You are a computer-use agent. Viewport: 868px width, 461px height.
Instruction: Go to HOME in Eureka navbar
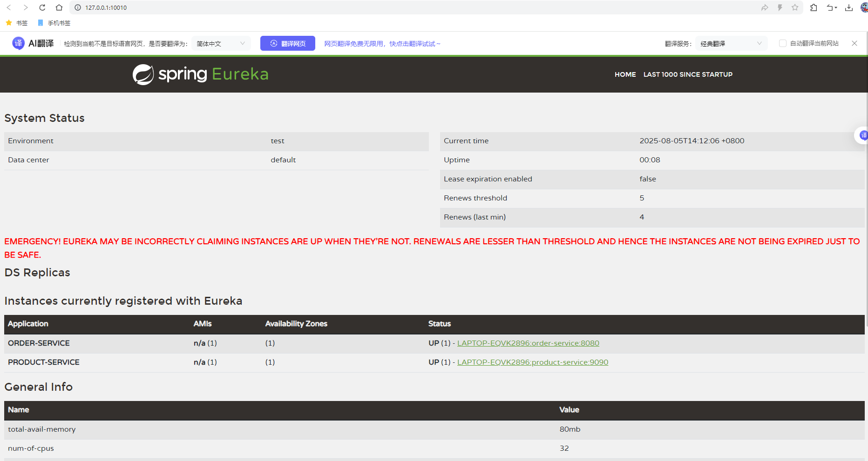click(625, 74)
